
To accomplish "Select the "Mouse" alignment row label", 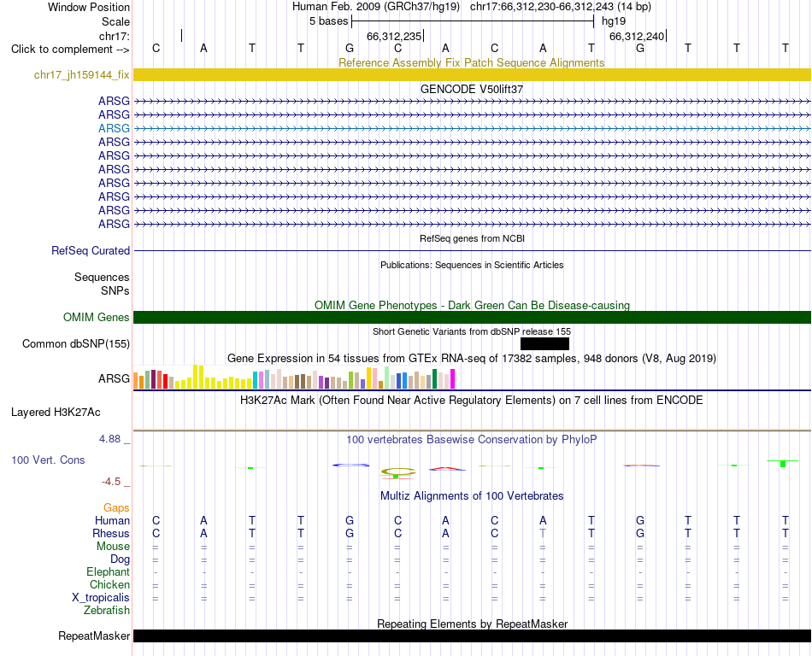I will 113,547.
